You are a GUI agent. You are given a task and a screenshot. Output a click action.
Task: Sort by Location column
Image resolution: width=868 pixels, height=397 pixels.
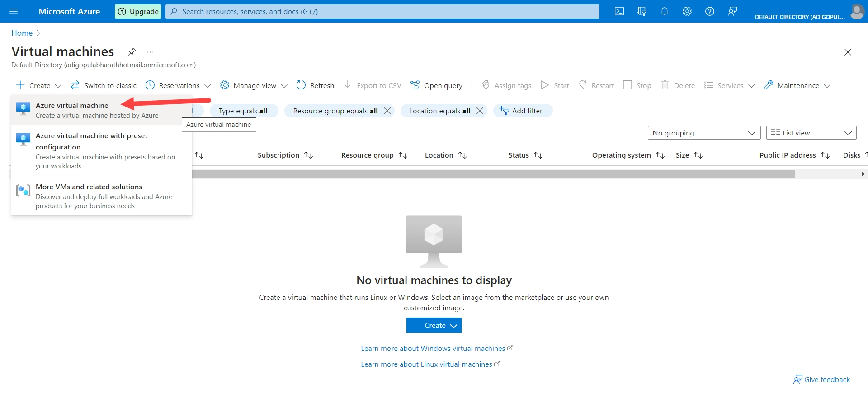point(446,155)
